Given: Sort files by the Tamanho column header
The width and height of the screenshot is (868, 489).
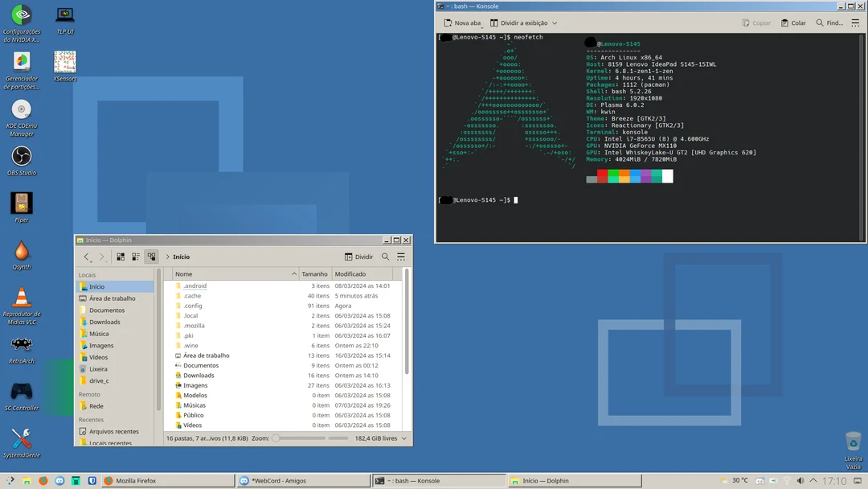Looking at the screenshot, I should [x=313, y=273].
